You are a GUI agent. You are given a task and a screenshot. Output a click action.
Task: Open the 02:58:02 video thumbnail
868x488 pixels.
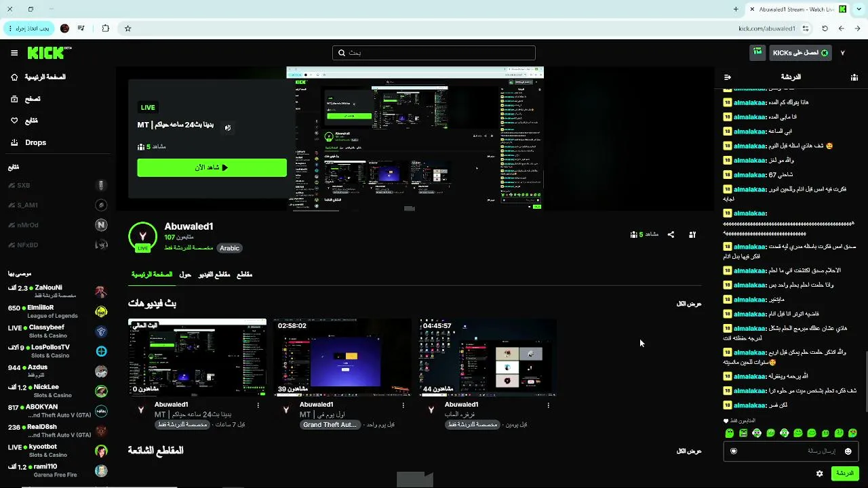click(x=342, y=357)
